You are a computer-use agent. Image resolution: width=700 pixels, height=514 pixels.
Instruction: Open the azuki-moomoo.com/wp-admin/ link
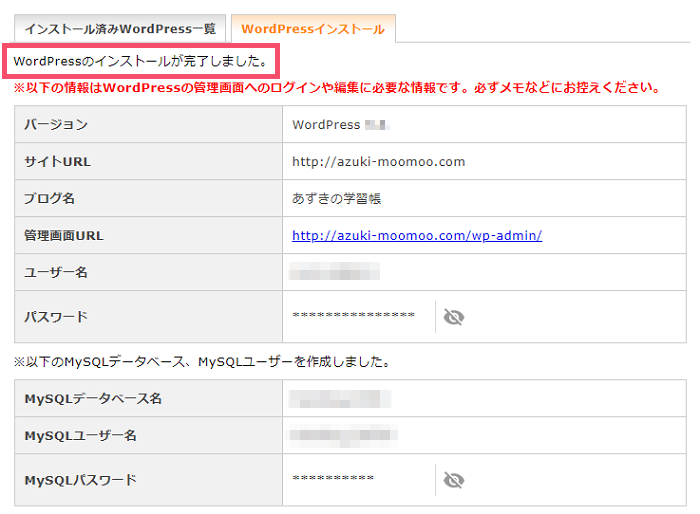pos(417,235)
